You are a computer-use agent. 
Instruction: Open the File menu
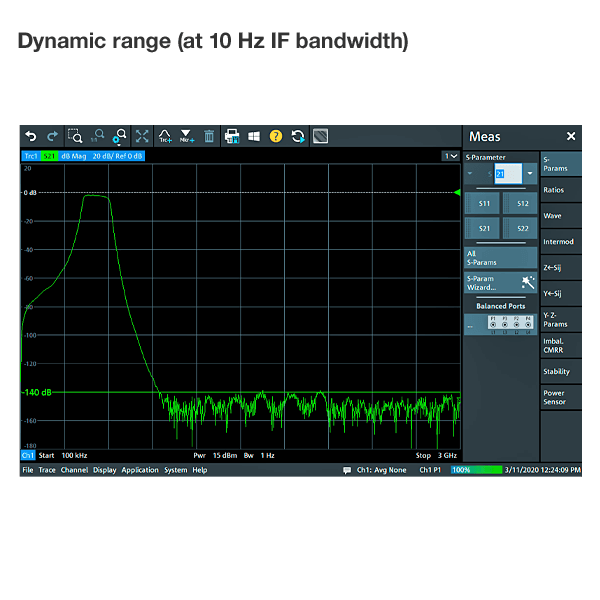pyautogui.click(x=28, y=470)
